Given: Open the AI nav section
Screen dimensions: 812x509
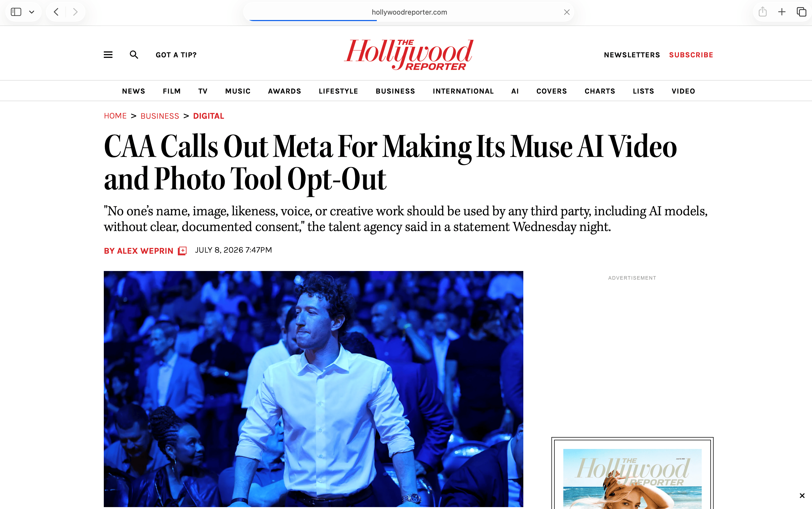Looking at the screenshot, I should coord(515,91).
